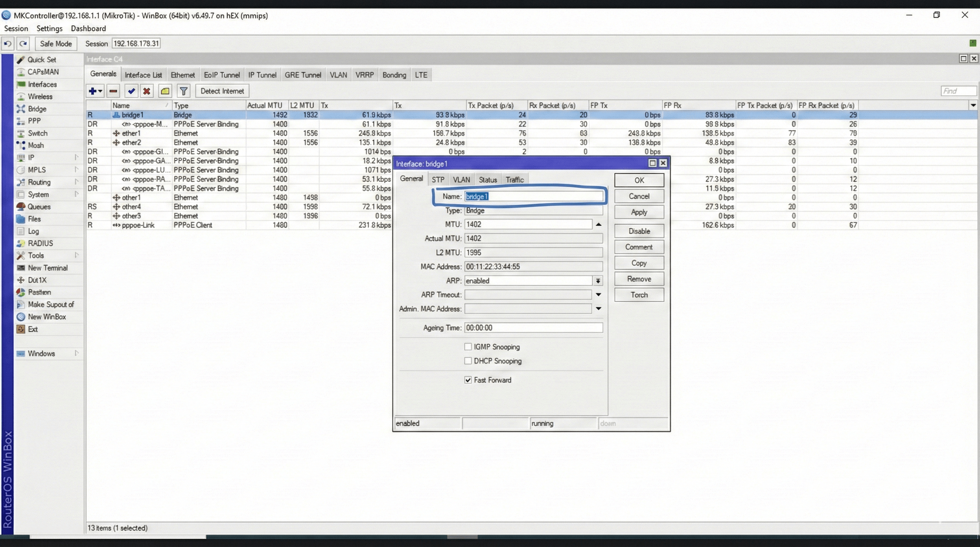The height and width of the screenshot is (547, 980).
Task: Open New Terminal in sidebar
Action: click(x=48, y=268)
